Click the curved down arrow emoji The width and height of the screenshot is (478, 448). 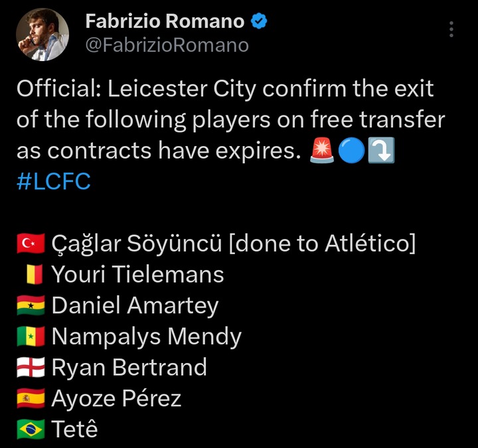[380, 151]
